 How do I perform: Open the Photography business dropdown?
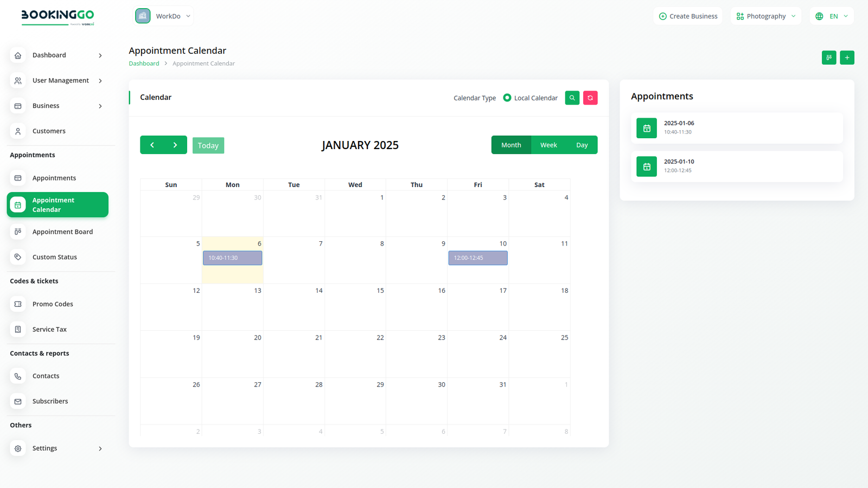(765, 16)
